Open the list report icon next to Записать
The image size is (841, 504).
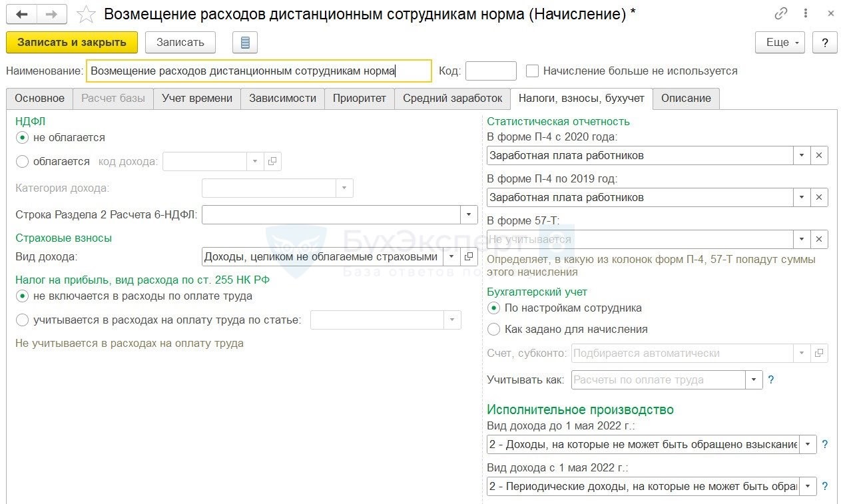coord(245,43)
